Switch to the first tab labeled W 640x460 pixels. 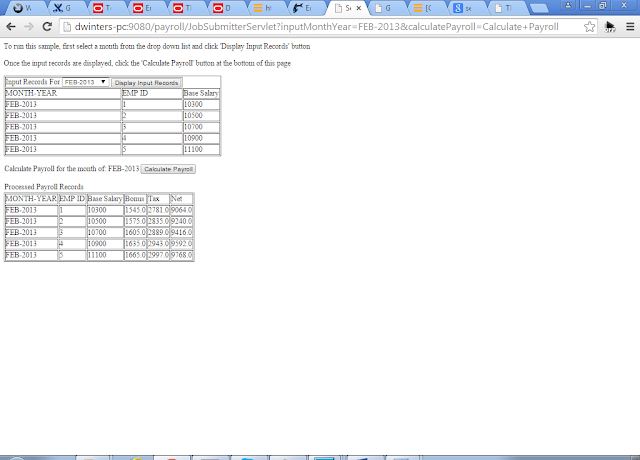(25, 8)
